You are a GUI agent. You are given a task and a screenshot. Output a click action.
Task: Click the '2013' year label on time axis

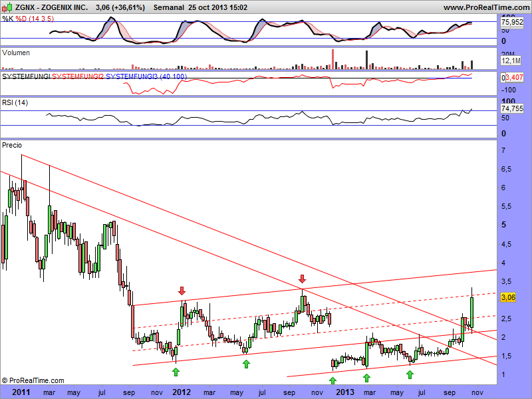pyautogui.click(x=345, y=392)
